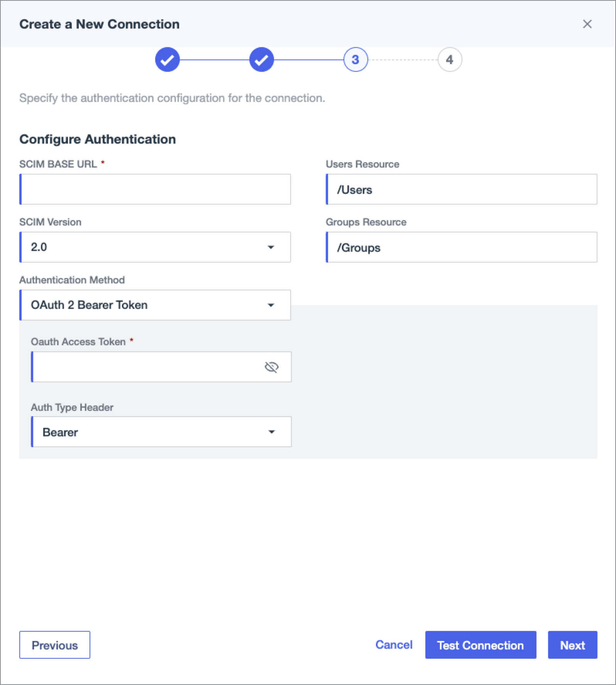The height and width of the screenshot is (685, 616).
Task: Click the SCIM Version dropdown arrow
Action: click(271, 247)
